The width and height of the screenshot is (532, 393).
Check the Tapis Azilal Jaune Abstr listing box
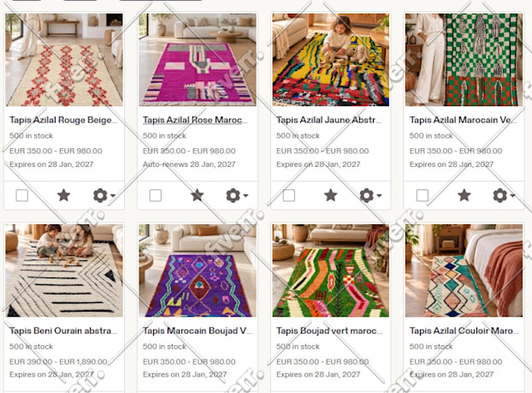[x=289, y=196]
